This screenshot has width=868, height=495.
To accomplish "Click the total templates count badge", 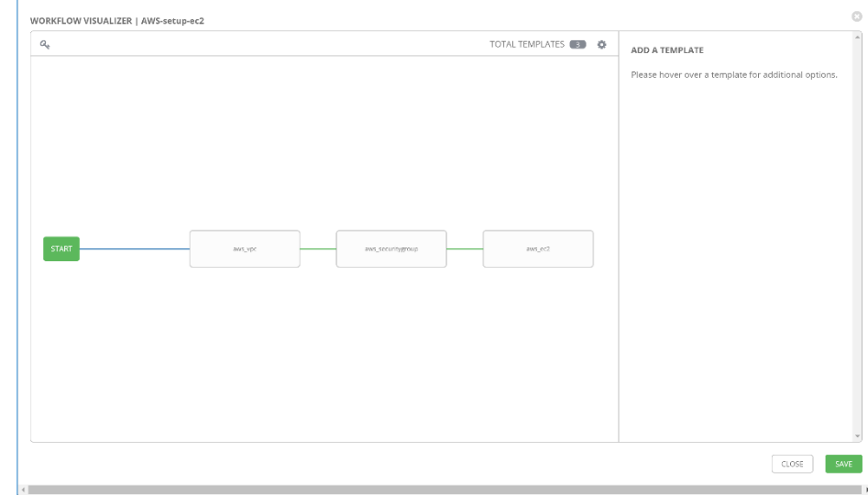I will 577,44.
